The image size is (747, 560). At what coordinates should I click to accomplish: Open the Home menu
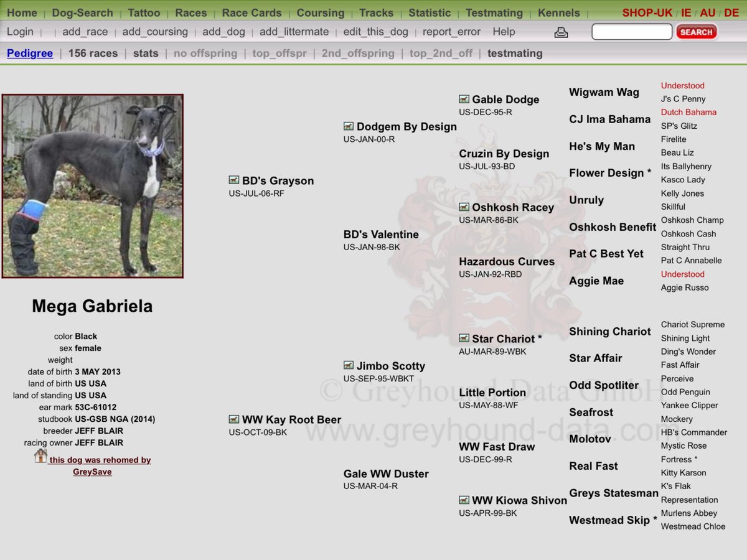pyautogui.click(x=22, y=12)
